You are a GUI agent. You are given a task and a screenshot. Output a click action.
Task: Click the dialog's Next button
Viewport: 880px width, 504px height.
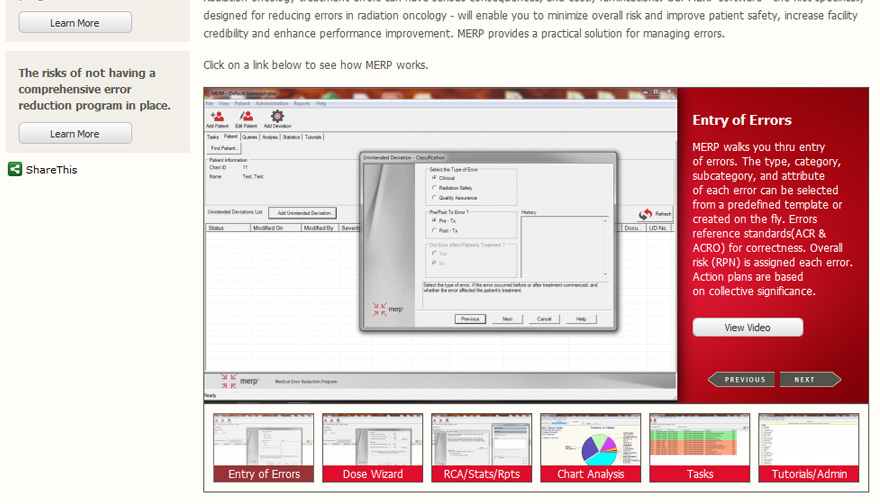click(507, 319)
